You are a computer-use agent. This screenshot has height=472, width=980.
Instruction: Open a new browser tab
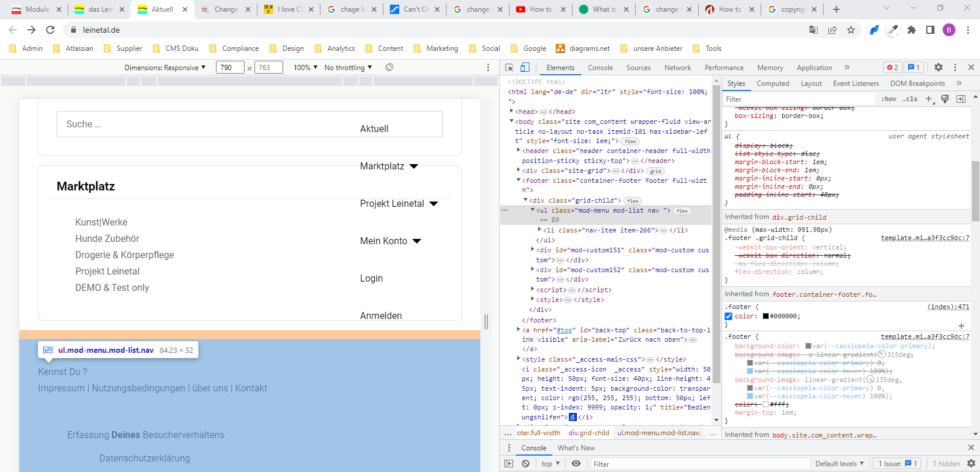pos(836,9)
